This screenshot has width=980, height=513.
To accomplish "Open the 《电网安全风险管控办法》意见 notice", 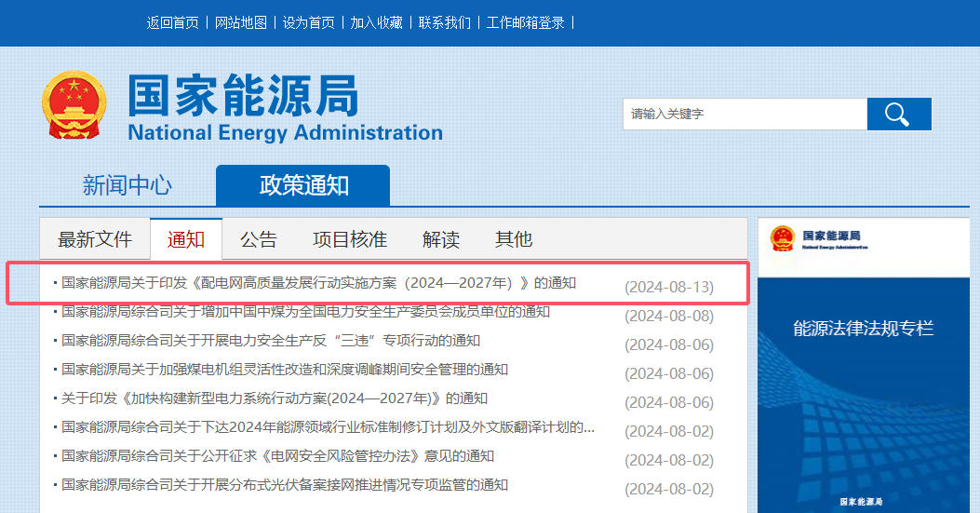I will click(277, 456).
